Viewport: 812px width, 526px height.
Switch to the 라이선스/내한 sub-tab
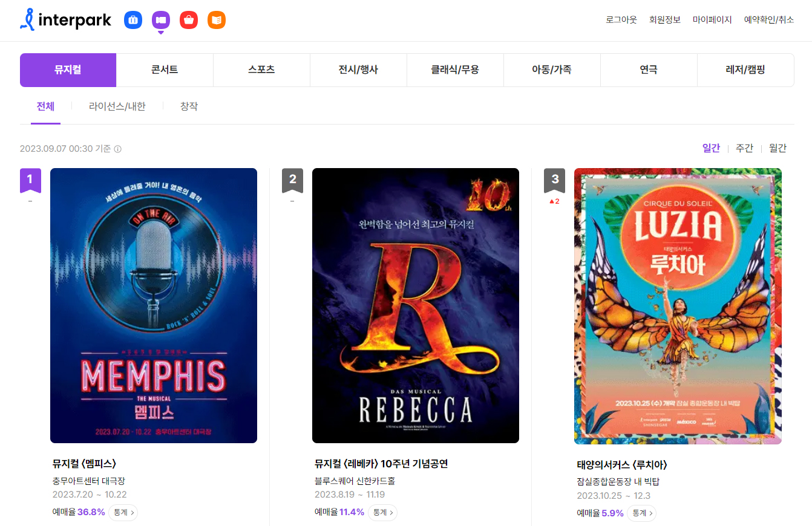(x=117, y=106)
